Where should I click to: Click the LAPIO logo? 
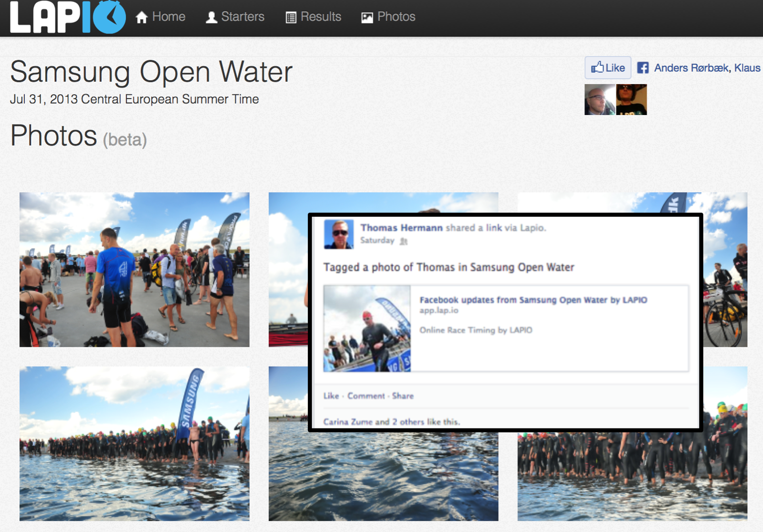coord(68,17)
